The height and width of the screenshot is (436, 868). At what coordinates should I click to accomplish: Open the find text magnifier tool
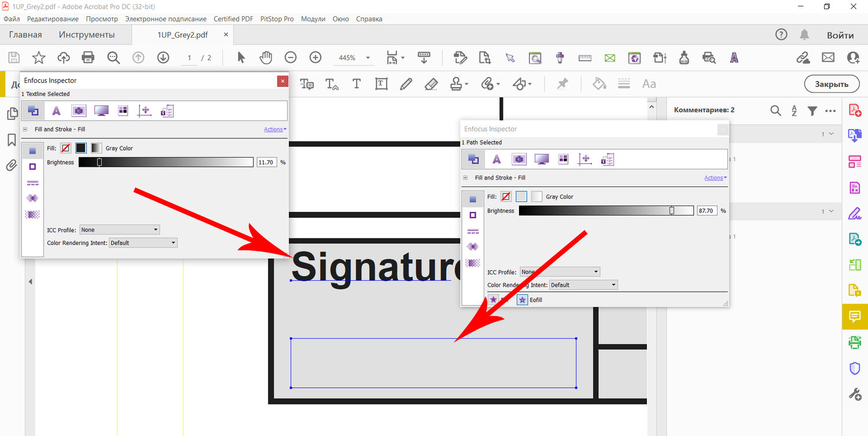[x=113, y=57]
